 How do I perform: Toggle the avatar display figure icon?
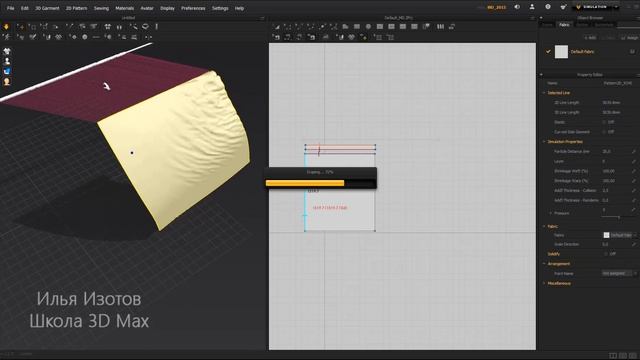[x=7, y=61]
